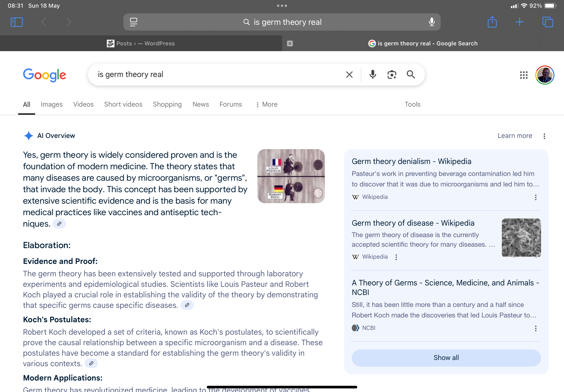Open the Pasteur and Koch thumbnail image
This screenshot has height=392, width=564.
[291, 176]
